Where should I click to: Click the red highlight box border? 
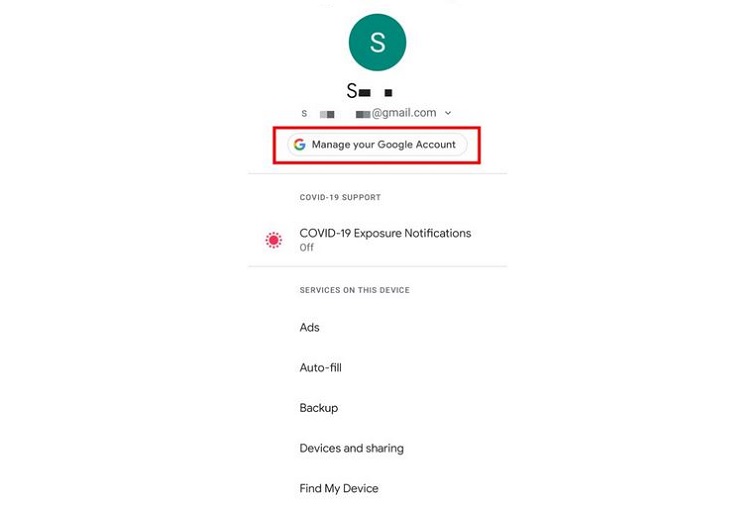[377, 128]
